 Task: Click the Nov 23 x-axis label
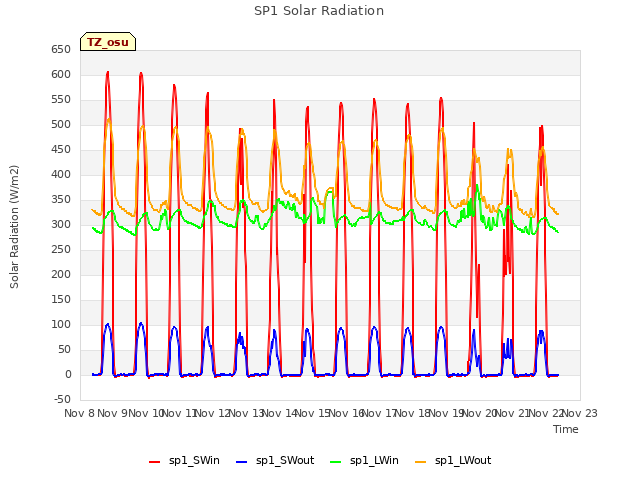pyautogui.click(x=580, y=413)
